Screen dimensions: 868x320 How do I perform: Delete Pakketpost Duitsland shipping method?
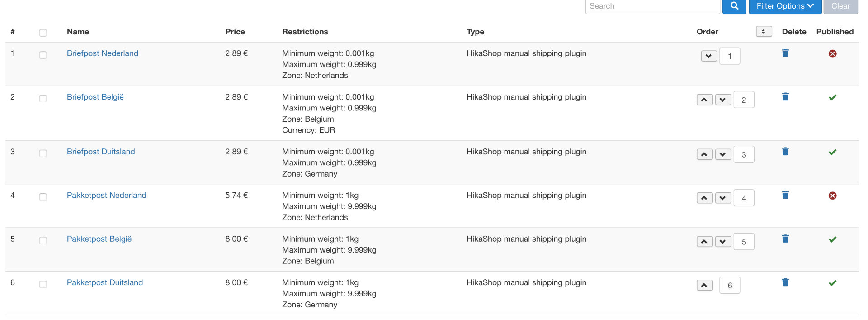point(785,283)
